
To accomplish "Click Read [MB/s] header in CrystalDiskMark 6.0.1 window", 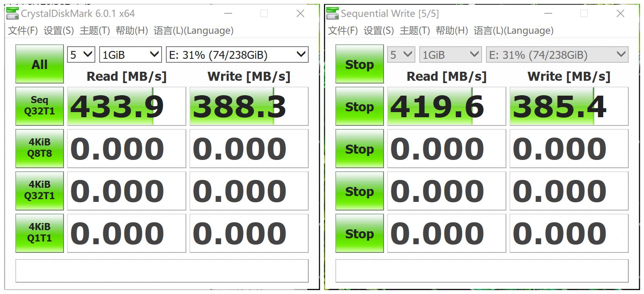I will (x=127, y=76).
